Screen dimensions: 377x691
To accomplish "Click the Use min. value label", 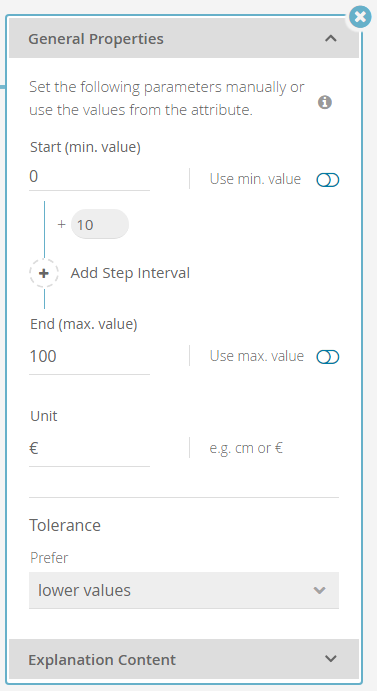I will (x=255, y=179).
